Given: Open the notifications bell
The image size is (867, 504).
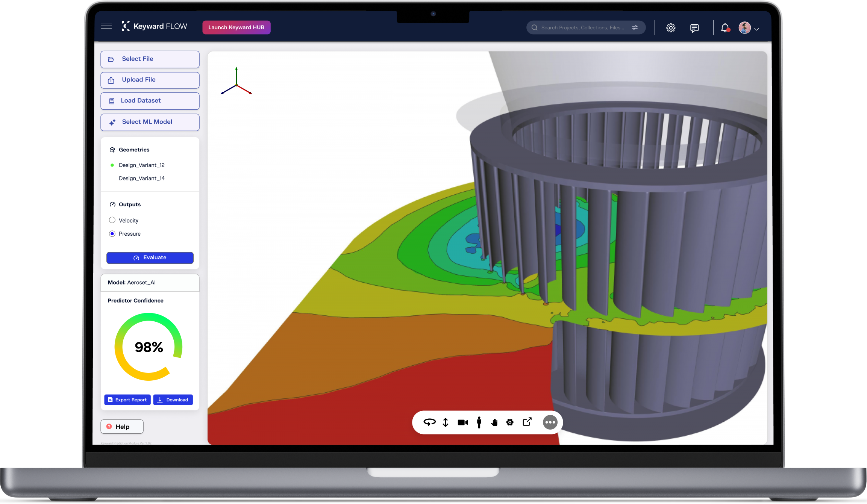Looking at the screenshot, I should click(x=725, y=28).
